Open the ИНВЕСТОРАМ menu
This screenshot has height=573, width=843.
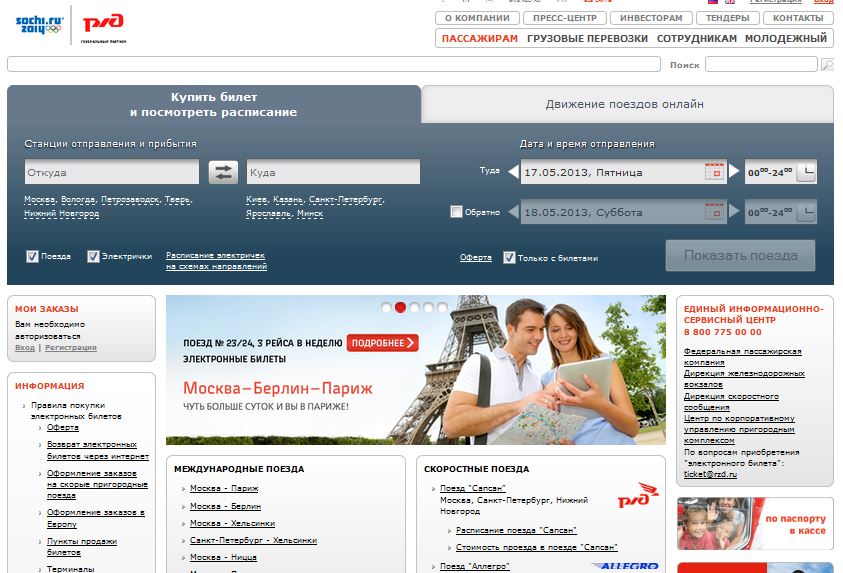coord(651,18)
